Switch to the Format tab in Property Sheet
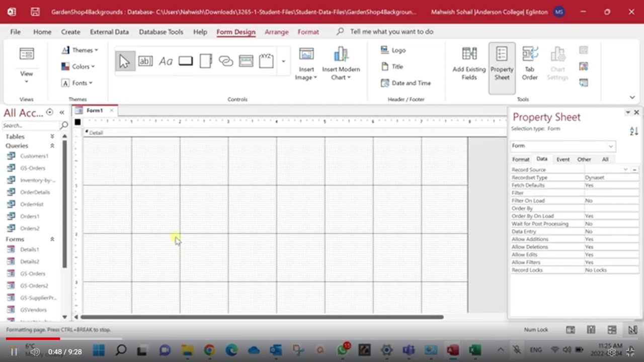The image size is (644, 362). click(521, 159)
